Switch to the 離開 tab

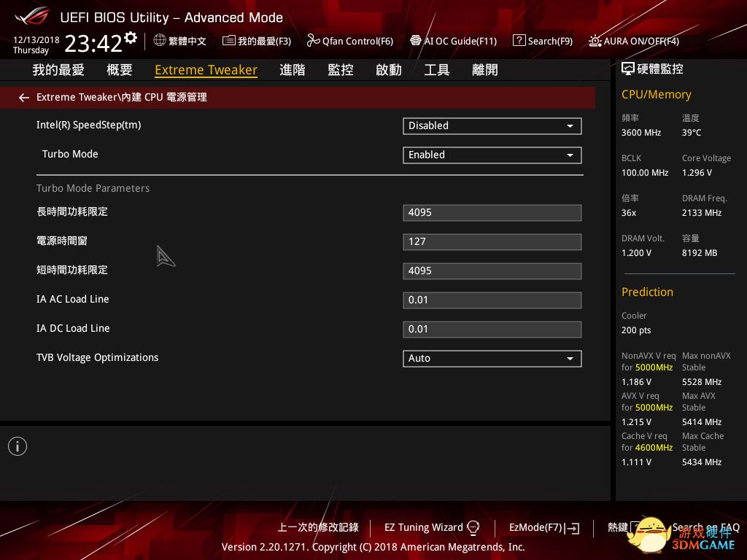coord(485,70)
